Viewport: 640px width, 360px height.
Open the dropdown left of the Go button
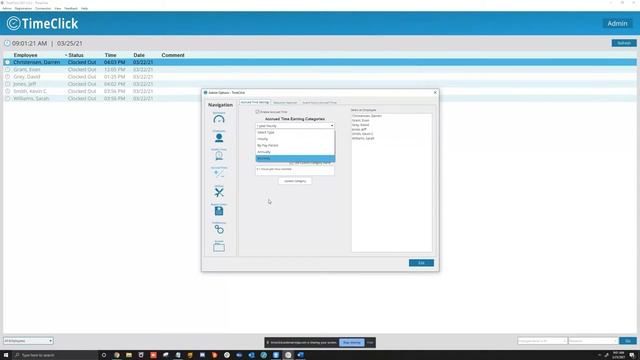(593, 341)
